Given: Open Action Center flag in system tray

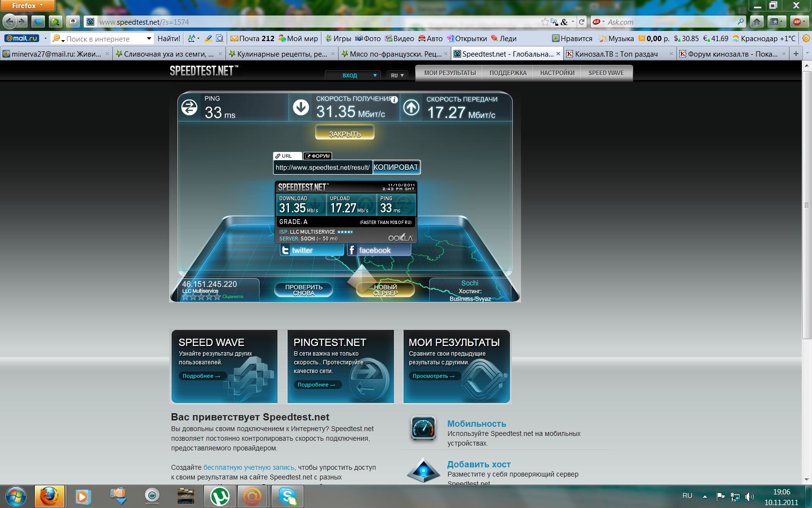Looking at the screenshot, I should 720,496.
